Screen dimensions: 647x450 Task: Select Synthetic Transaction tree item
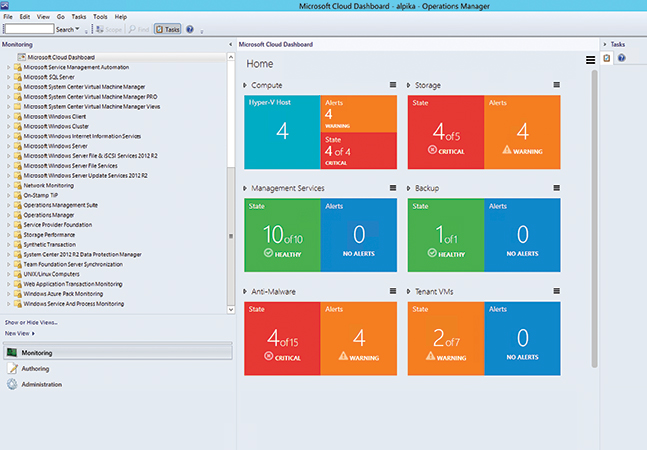[x=50, y=245]
